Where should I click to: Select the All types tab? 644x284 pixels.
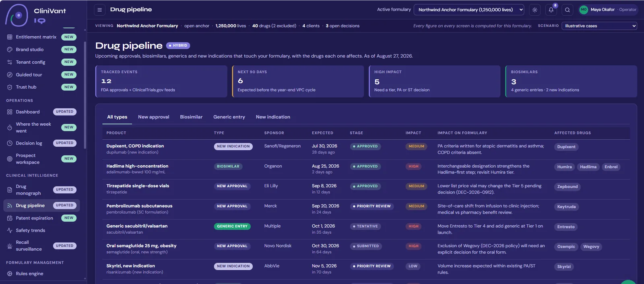click(x=117, y=117)
